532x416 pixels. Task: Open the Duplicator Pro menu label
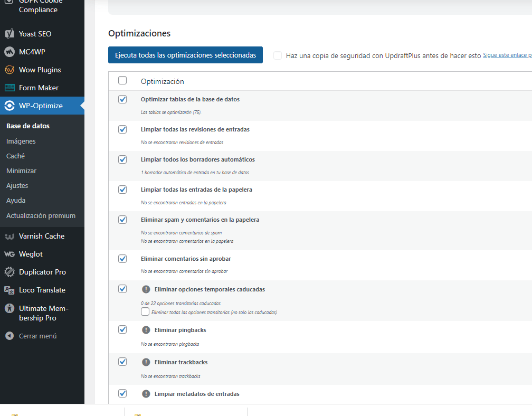point(42,272)
